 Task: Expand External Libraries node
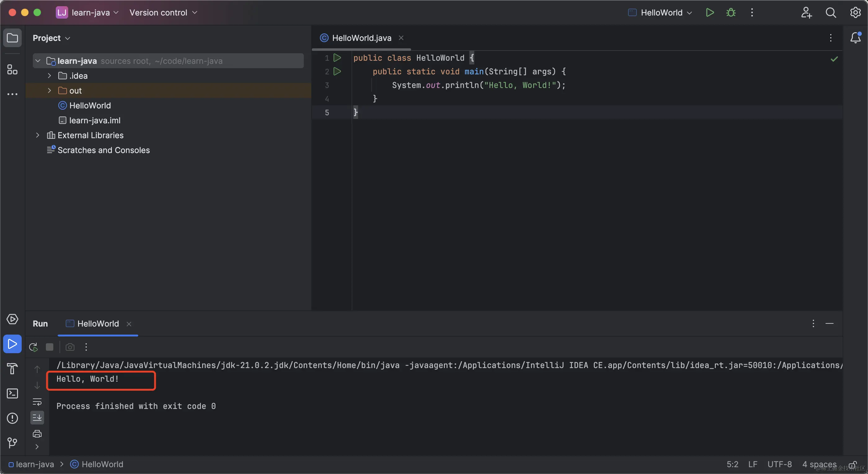coord(38,135)
